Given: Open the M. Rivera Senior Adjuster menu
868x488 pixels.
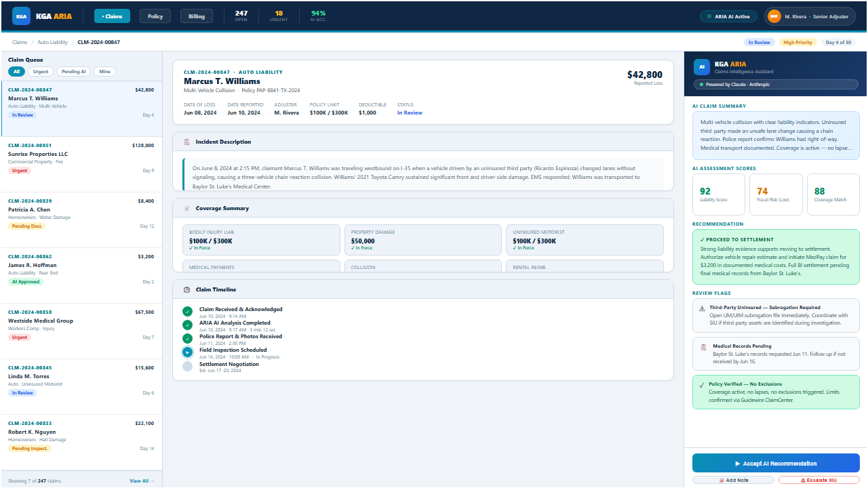Looking at the screenshot, I should click(810, 16).
